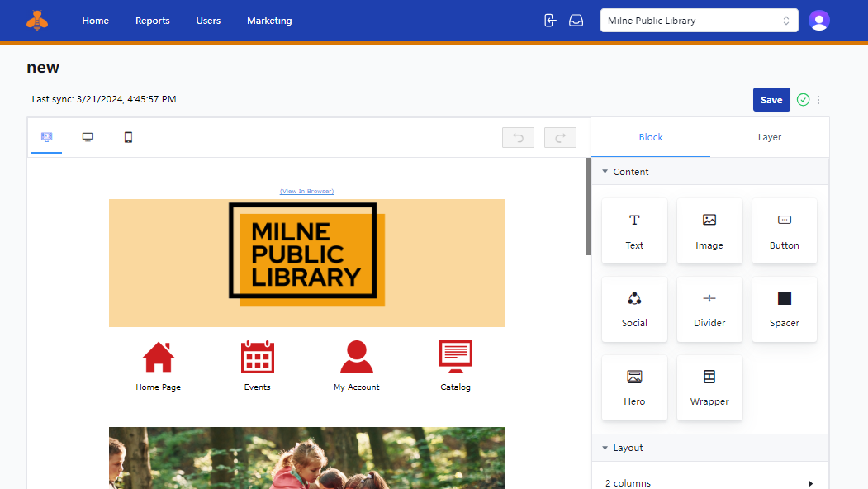Click the Catalog monitor icon
This screenshot has width=868, height=489.
(456, 357)
